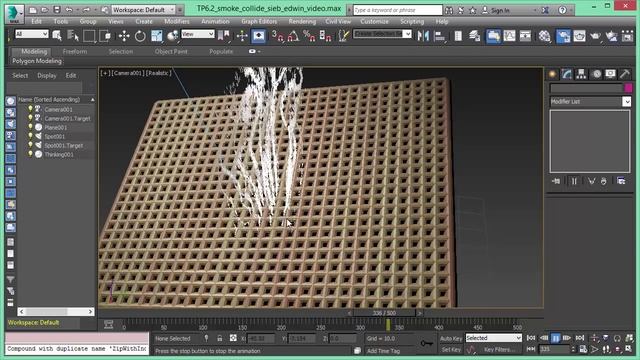The height and width of the screenshot is (360, 640).
Task: Open reference coordinate system View dropdown
Action: point(198,34)
